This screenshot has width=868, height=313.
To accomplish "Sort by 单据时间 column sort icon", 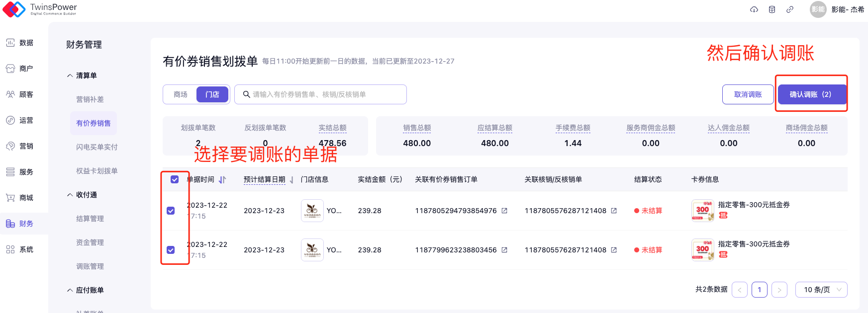I will click(222, 180).
